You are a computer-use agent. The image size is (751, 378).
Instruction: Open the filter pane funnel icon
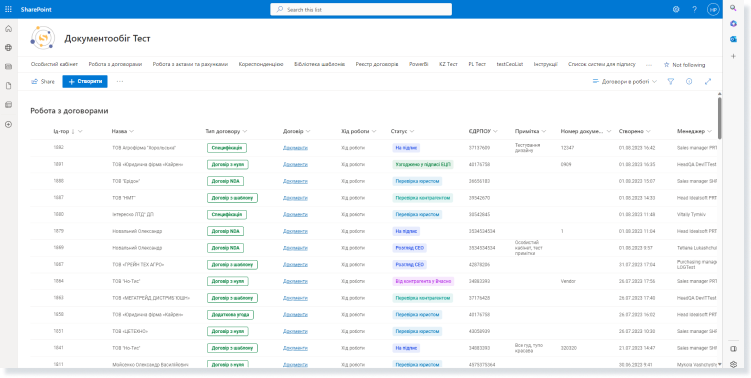[671, 81]
